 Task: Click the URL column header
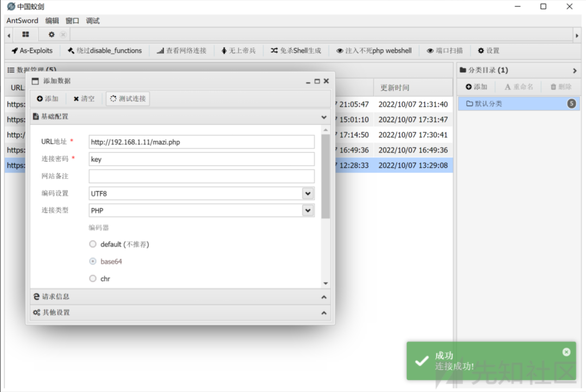pyautogui.click(x=17, y=88)
